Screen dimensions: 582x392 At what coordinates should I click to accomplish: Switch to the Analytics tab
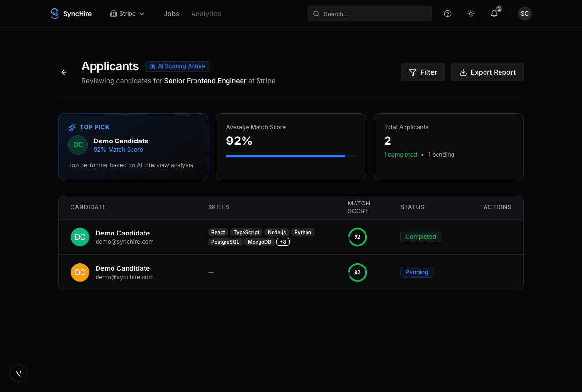coord(206,14)
